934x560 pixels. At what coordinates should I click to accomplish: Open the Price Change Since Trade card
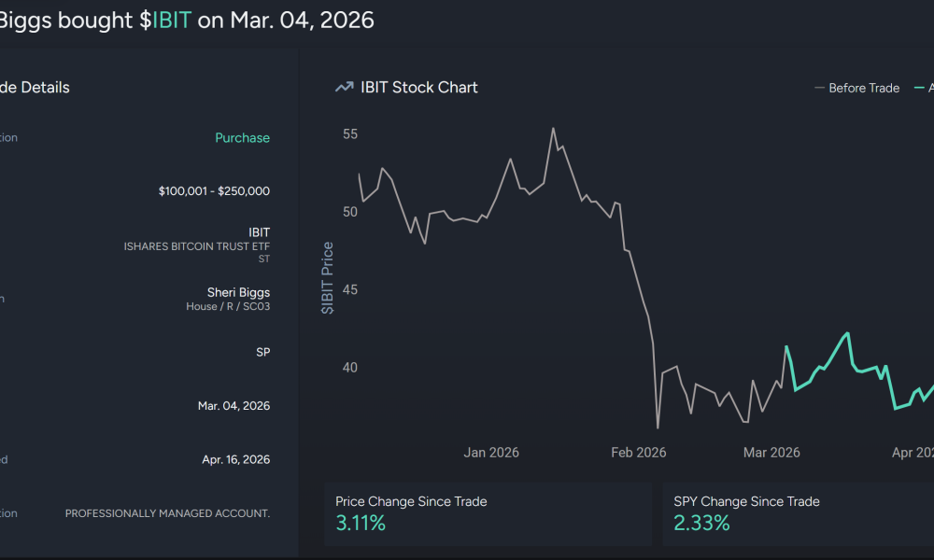click(x=488, y=513)
